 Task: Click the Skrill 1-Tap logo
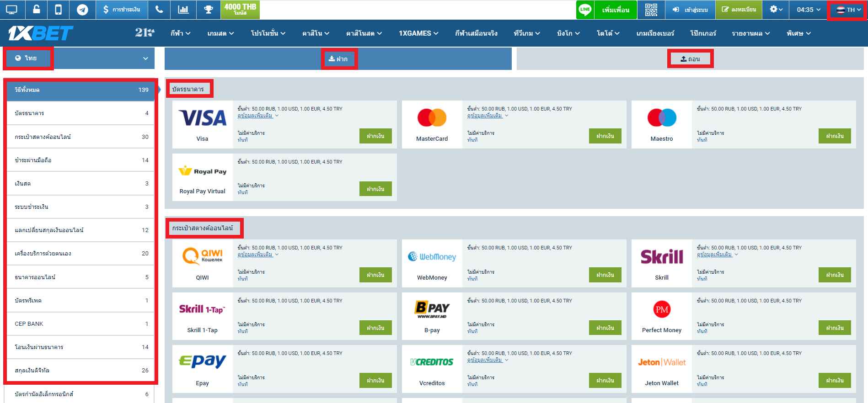point(203,309)
